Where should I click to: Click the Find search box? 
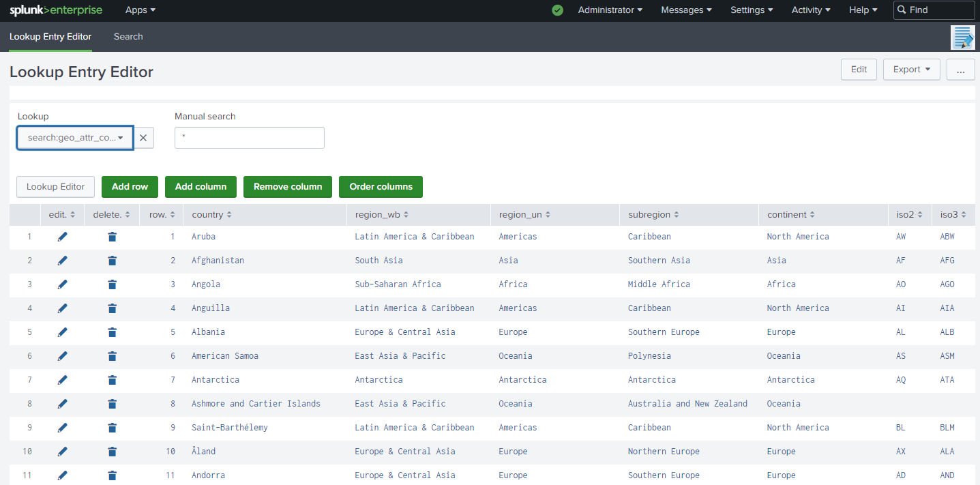(934, 10)
